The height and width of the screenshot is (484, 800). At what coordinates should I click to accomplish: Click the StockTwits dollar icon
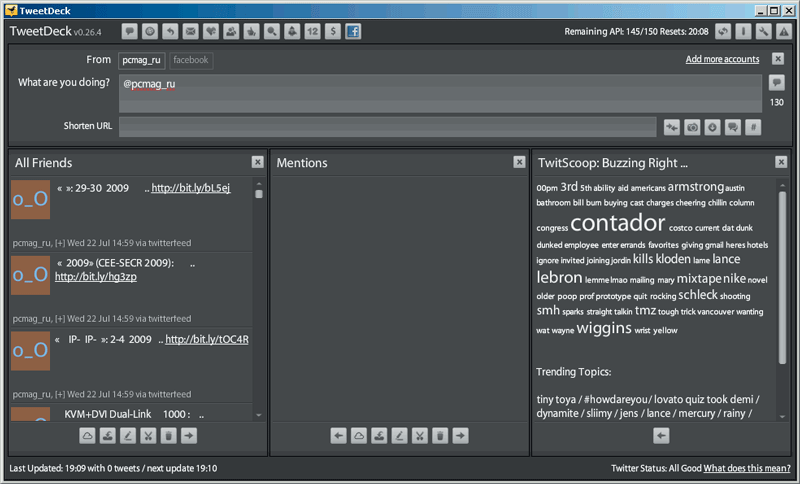pyautogui.click(x=332, y=31)
